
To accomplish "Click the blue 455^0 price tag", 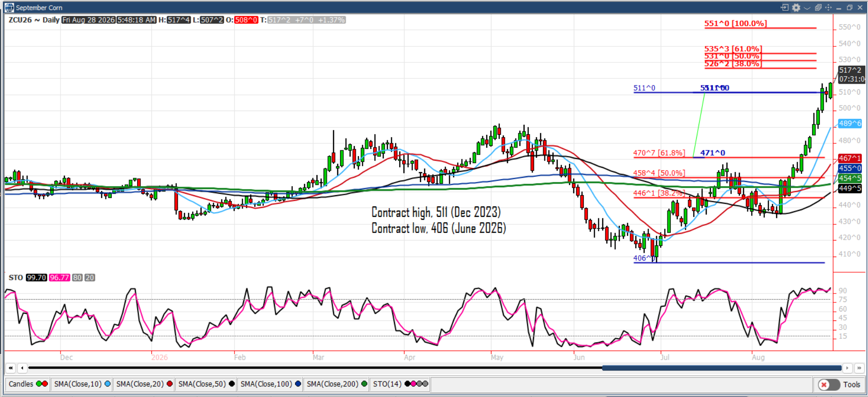I will [850, 168].
